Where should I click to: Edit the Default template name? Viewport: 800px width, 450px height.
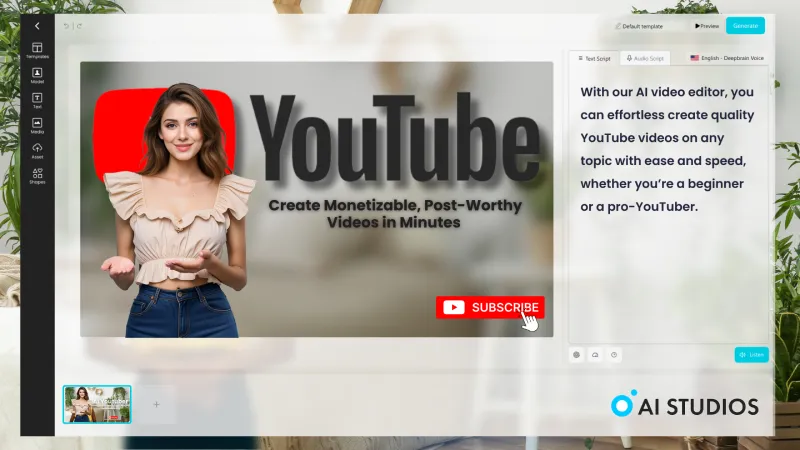(639, 26)
